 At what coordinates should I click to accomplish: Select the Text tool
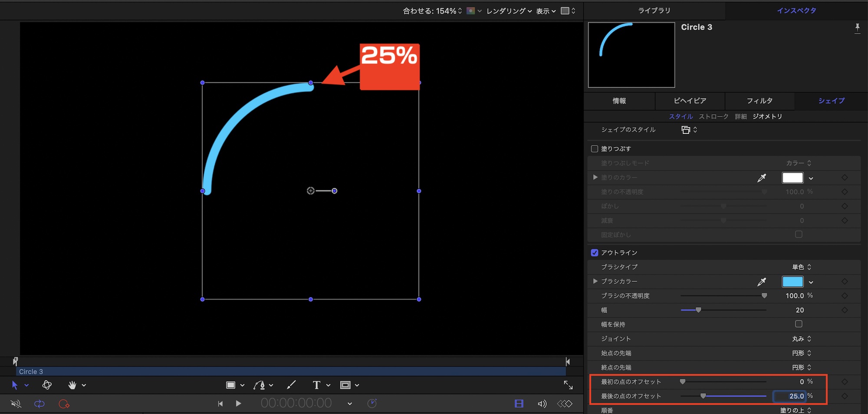click(316, 385)
